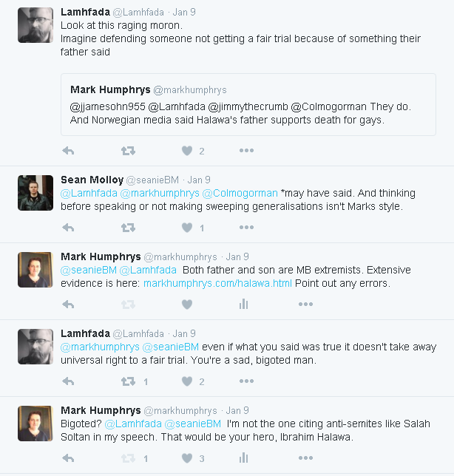Reply to Lamhfada's 'raging moron' tweet

click(x=68, y=151)
